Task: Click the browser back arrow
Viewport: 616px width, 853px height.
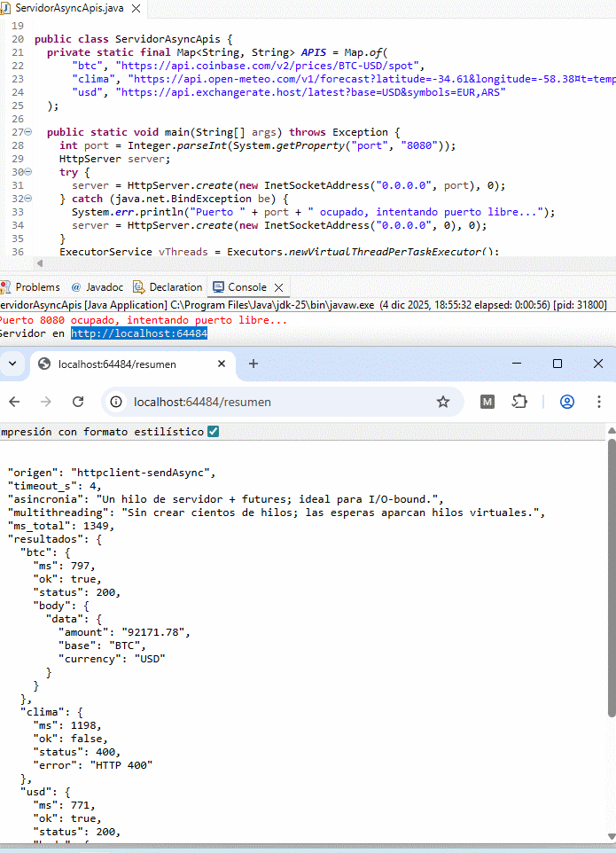Action: click(x=14, y=402)
